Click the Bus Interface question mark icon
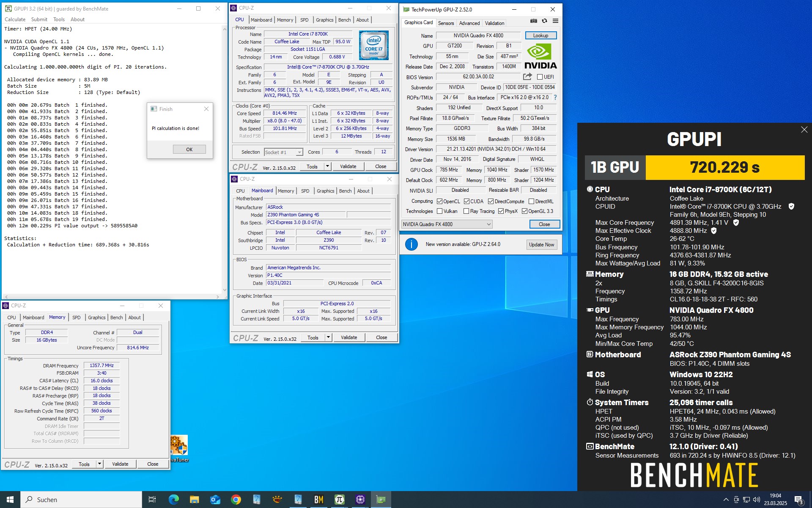 [x=555, y=97]
